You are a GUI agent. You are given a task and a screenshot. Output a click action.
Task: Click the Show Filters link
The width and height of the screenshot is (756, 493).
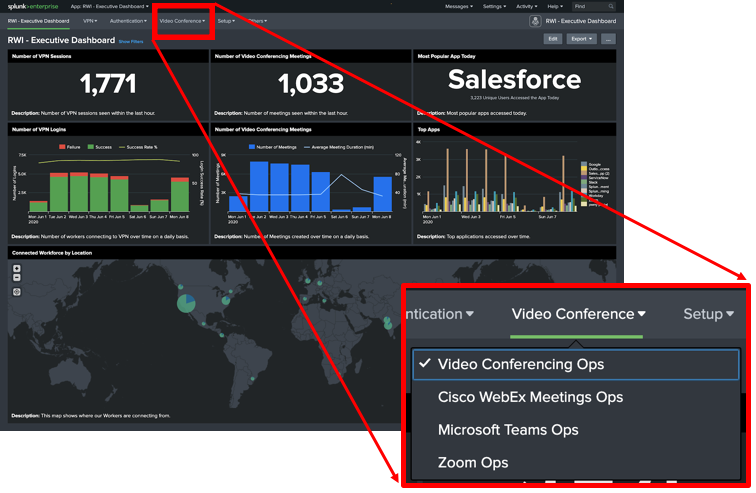point(131,42)
